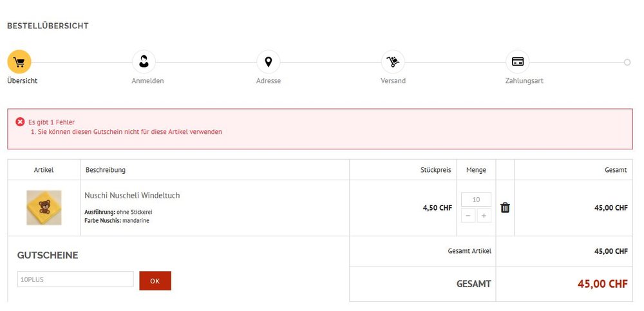644x311 pixels.
Task: Click the final empty step circle
Action: [627, 62]
